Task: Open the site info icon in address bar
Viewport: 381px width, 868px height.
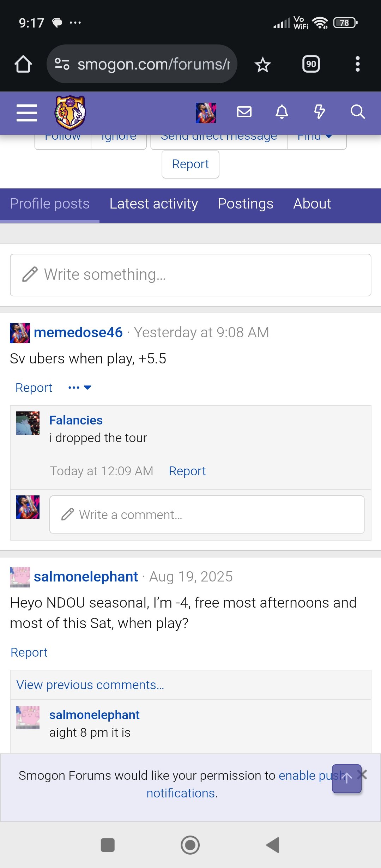Action: pyautogui.click(x=62, y=64)
